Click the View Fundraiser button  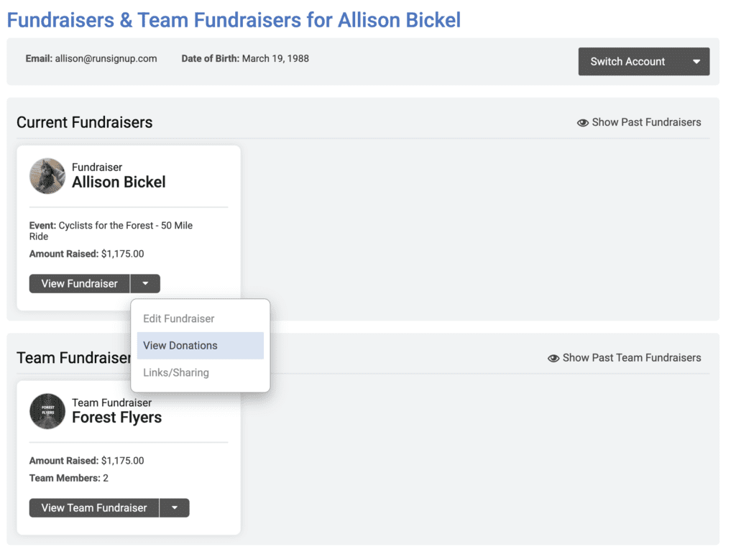(79, 283)
